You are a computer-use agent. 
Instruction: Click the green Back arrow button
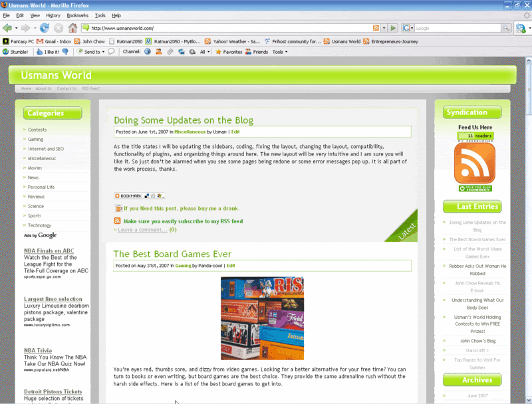pos(7,28)
